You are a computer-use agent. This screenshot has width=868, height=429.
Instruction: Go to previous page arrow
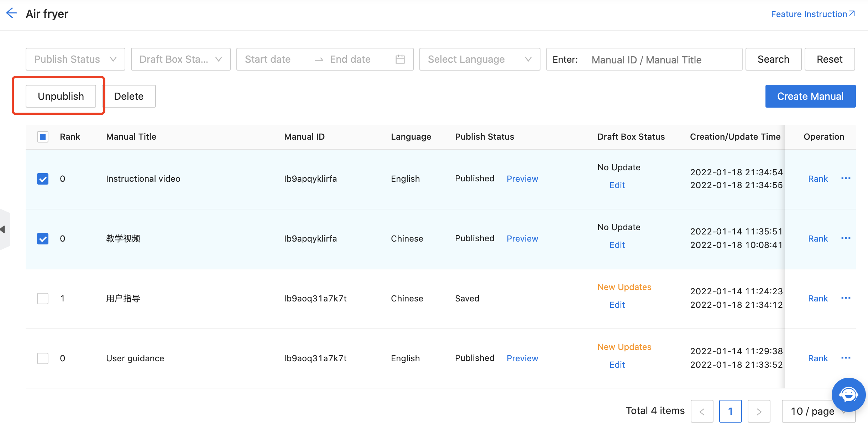(702, 411)
